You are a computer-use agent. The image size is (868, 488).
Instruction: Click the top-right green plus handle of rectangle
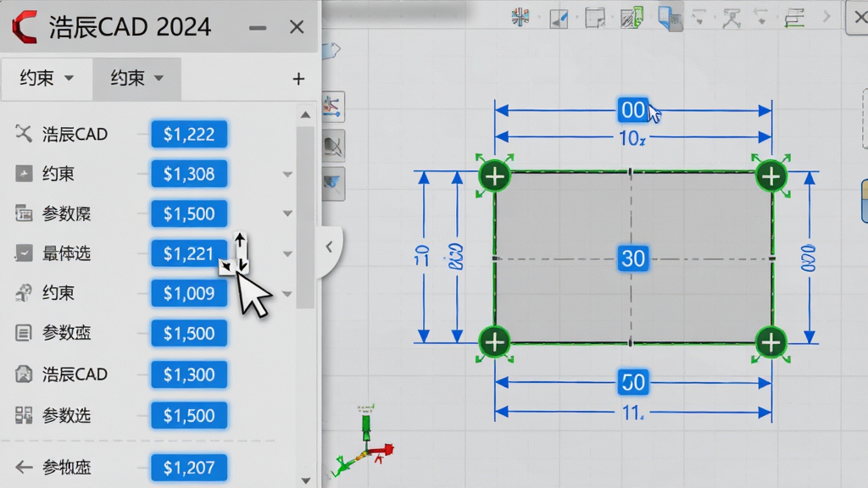(x=771, y=176)
